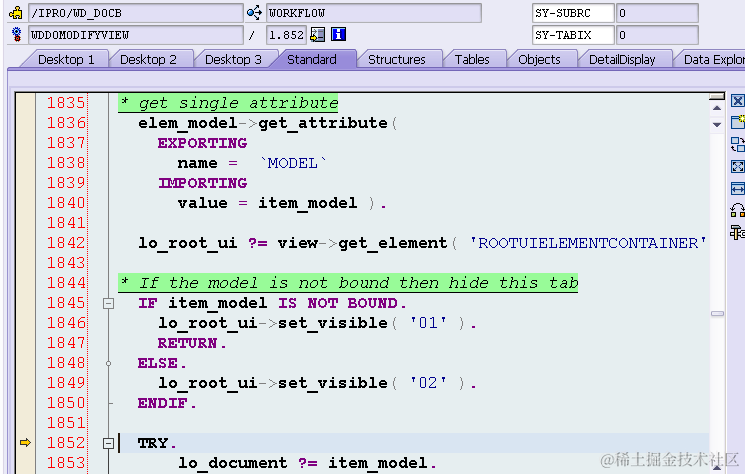Set a breakpoint in the margin at line 1846

[25, 323]
